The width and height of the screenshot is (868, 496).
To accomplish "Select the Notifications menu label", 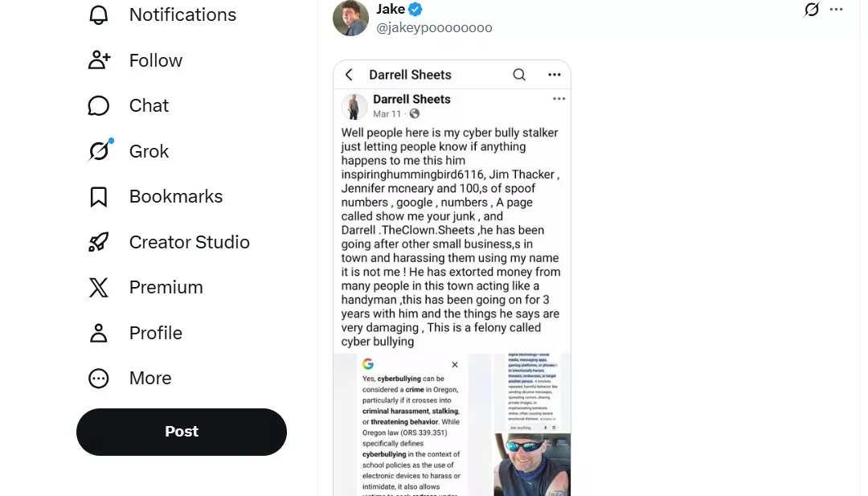I will [182, 15].
